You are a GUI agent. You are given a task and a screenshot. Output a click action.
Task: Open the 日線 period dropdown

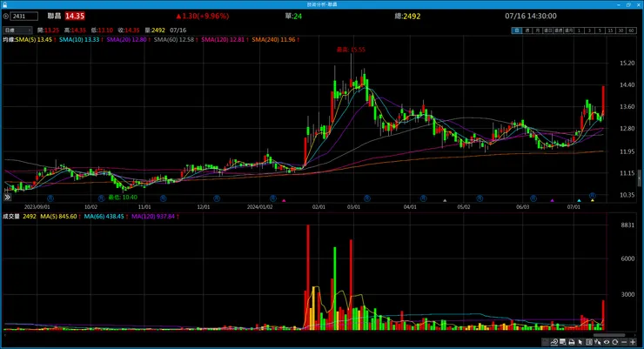pos(17,30)
